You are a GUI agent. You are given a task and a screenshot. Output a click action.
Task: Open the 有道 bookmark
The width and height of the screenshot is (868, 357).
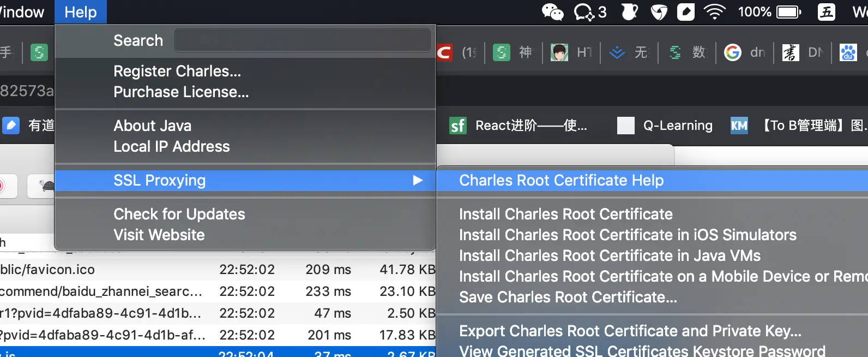[x=28, y=126]
